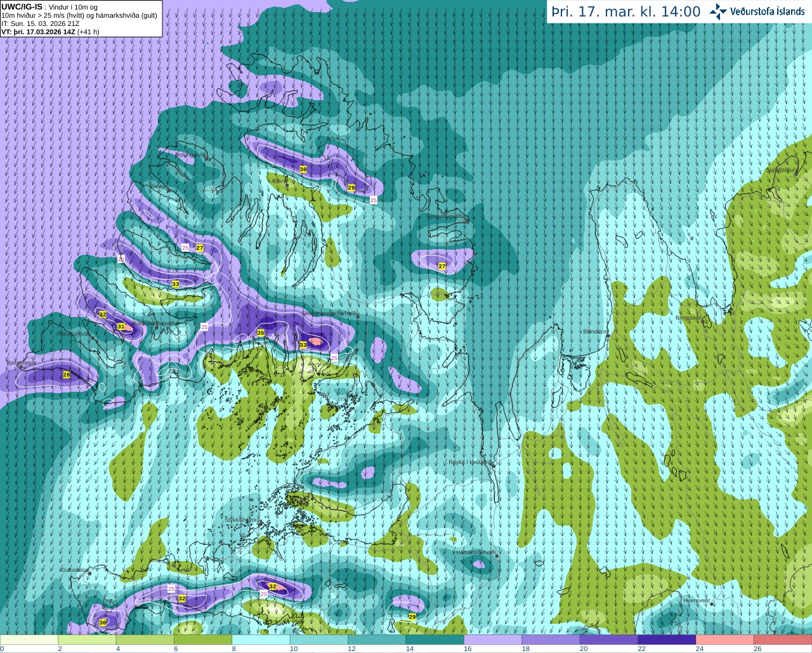The image size is (812, 653).
Task: Click the yellow 35 gust marker
Action: 261,333
